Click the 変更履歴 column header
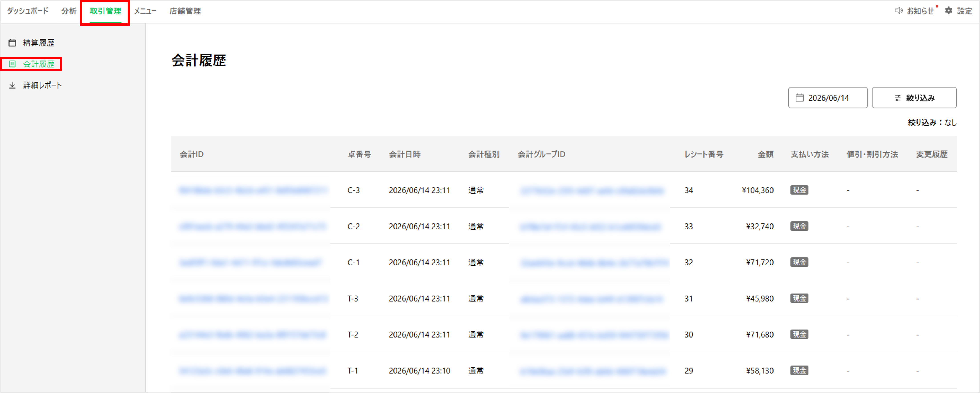This screenshot has height=393, width=980. click(932, 154)
